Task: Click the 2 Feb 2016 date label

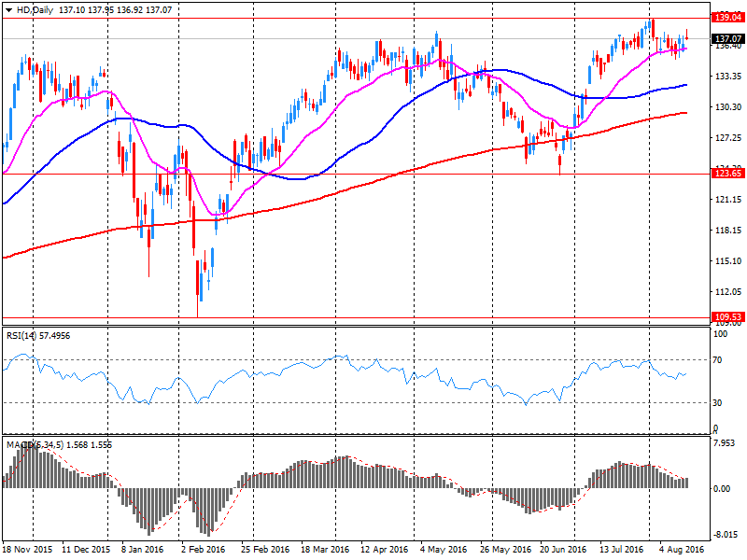Action: coord(203,550)
